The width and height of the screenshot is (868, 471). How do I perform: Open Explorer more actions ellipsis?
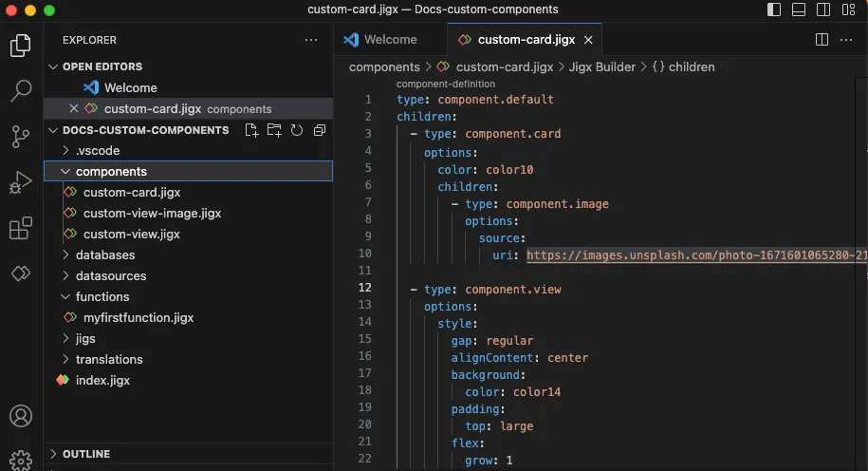[x=311, y=40]
